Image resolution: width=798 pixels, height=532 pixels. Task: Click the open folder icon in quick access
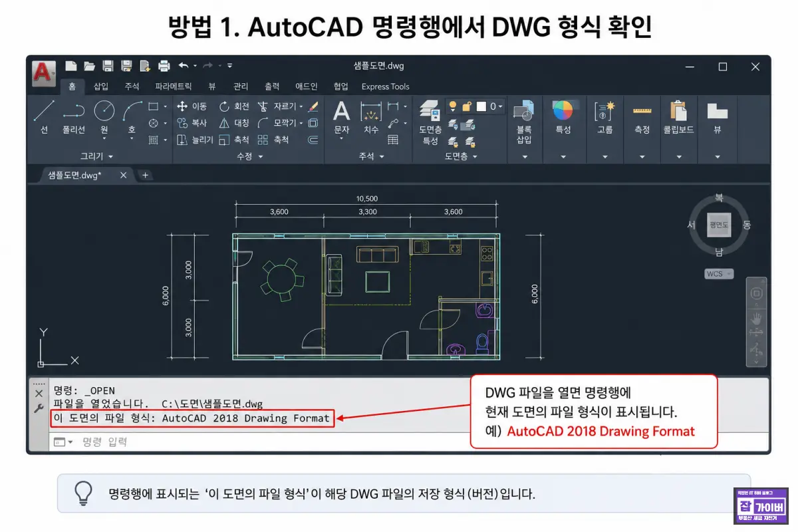coord(89,66)
